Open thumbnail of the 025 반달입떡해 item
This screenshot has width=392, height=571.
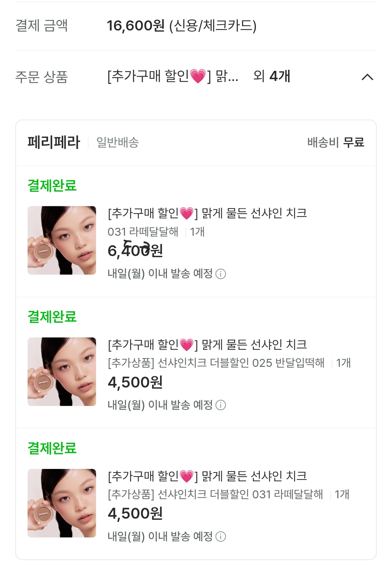pyautogui.click(x=62, y=372)
